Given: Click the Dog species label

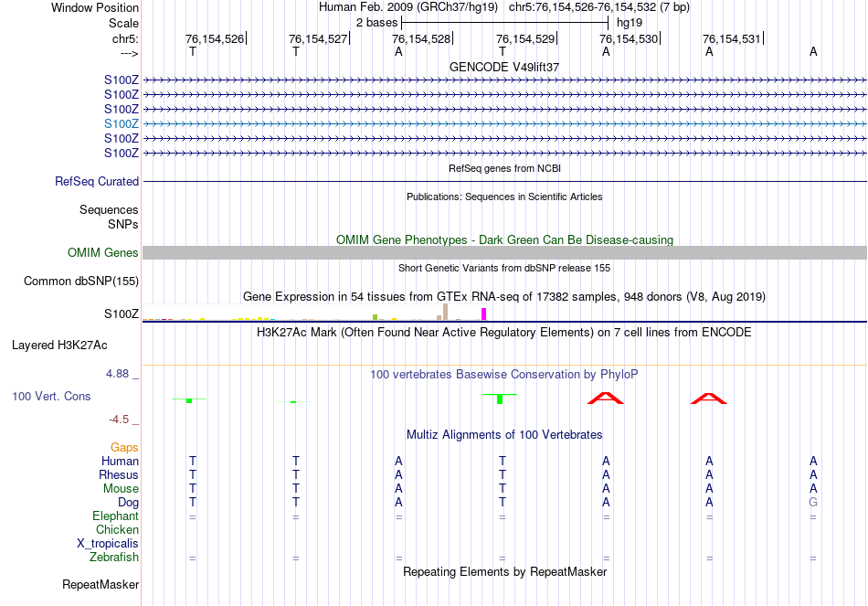Looking at the screenshot, I should (129, 503).
